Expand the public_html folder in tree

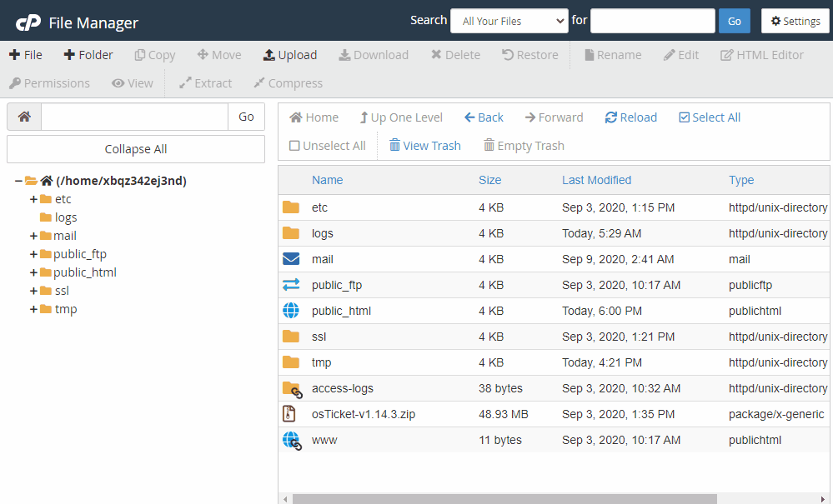pos(33,272)
